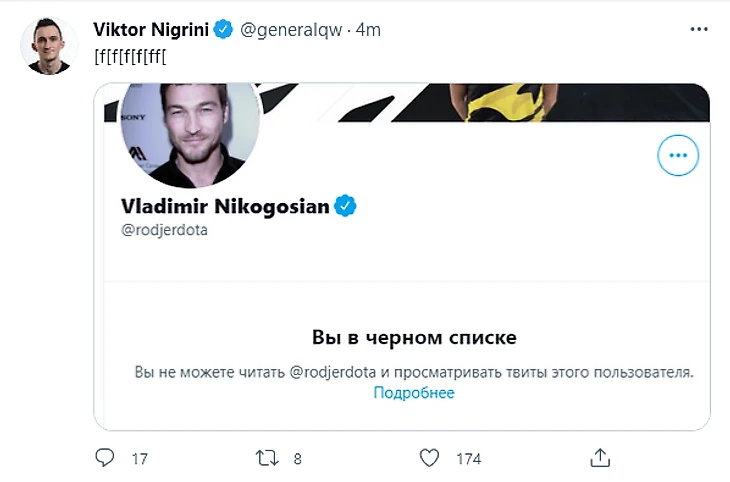Click the "Вы в черном списке" heading
This screenshot has height=482, width=730.
(414, 337)
